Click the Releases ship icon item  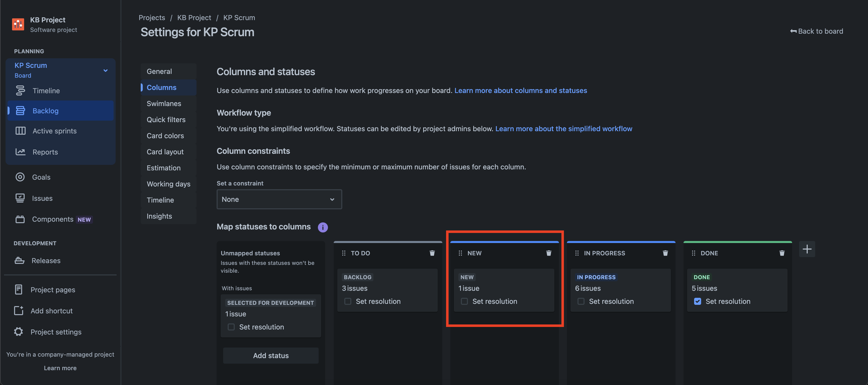(20, 260)
